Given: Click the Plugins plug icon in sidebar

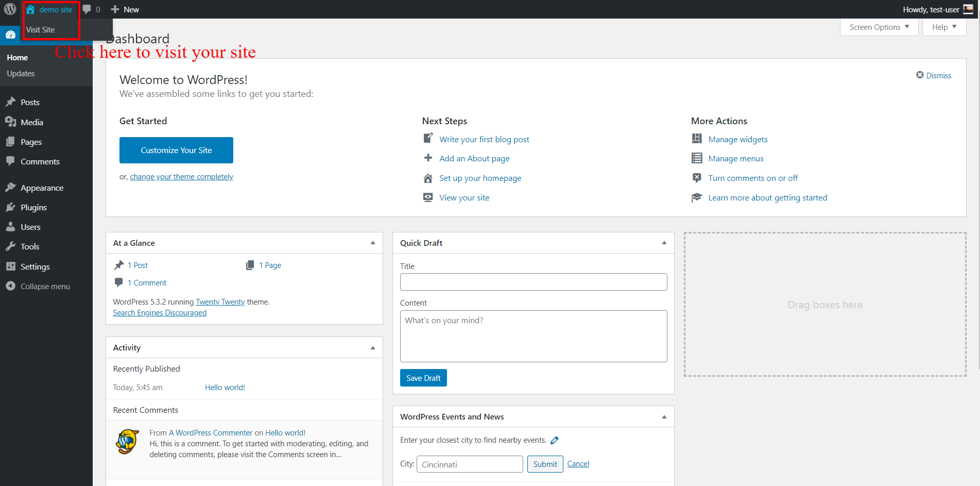Looking at the screenshot, I should click(x=10, y=207).
